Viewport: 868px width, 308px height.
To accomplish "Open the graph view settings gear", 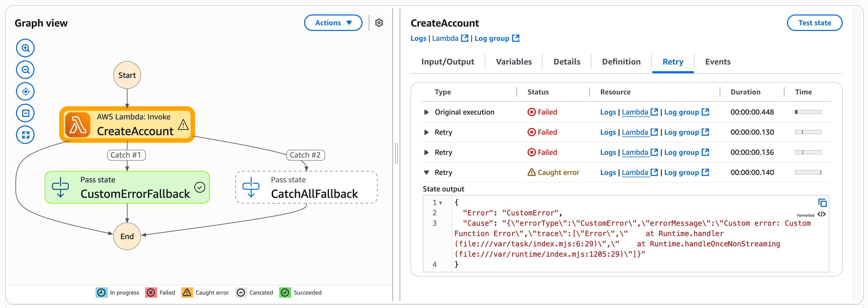I will pyautogui.click(x=379, y=23).
